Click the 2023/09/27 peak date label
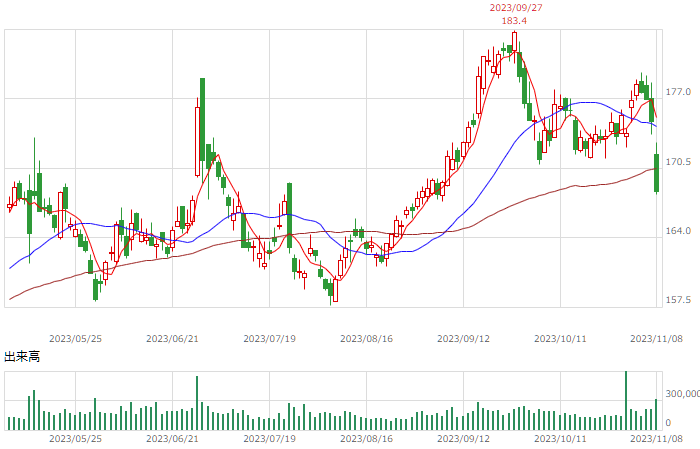The image size is (700, 449). click(516, 8)
